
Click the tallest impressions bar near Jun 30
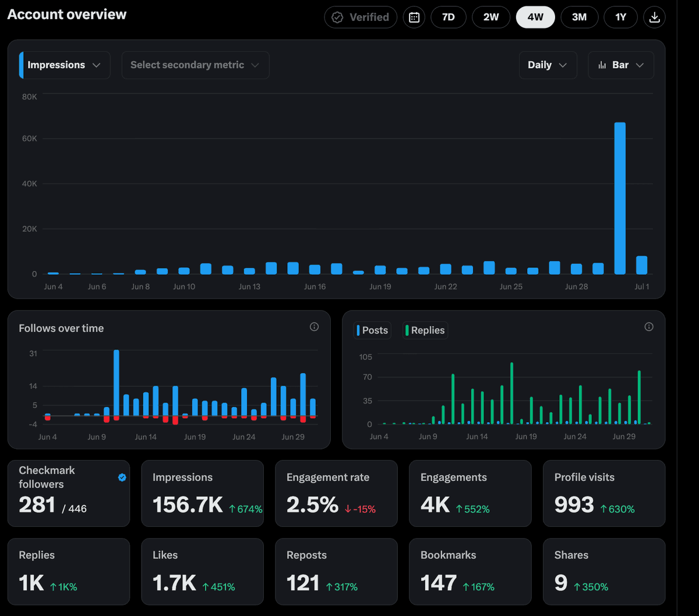tap(620, 198)
